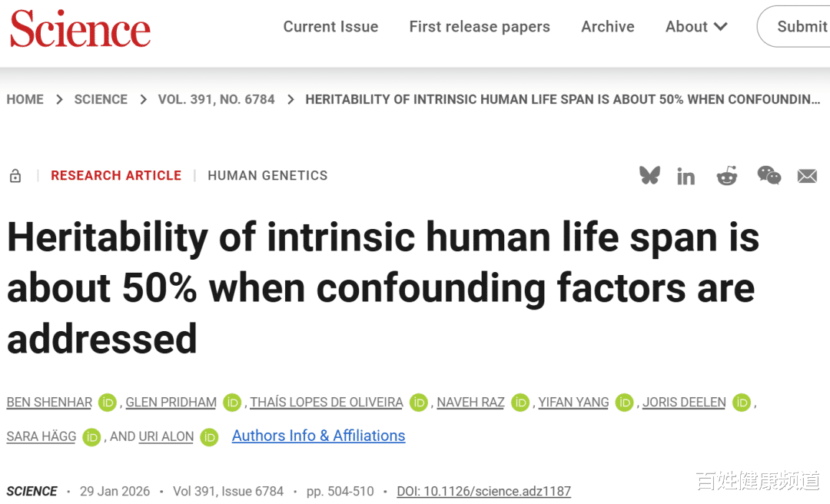This screenshot has height=504, width=830.
Task: Go to HOME in the breadcrumb
Action: coord(25,99)
